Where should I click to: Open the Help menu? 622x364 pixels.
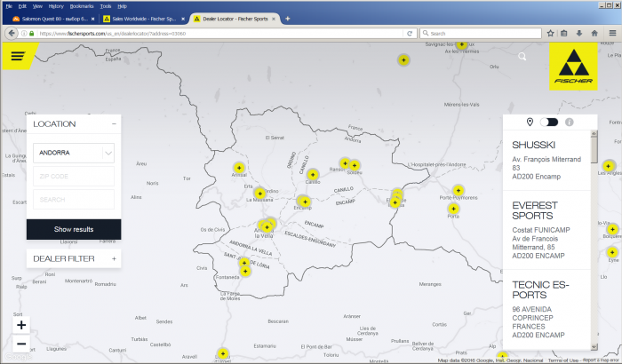123,6
